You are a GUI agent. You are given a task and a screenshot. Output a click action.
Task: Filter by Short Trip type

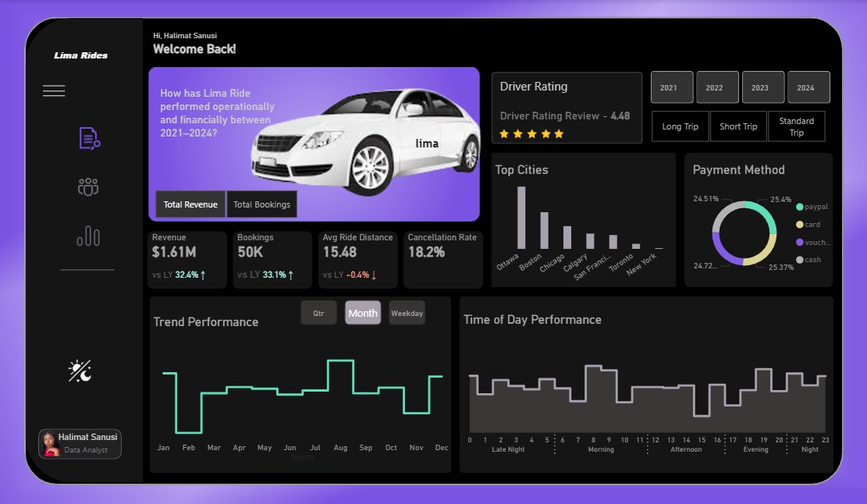pyautogui.click(x=738, y=126)
